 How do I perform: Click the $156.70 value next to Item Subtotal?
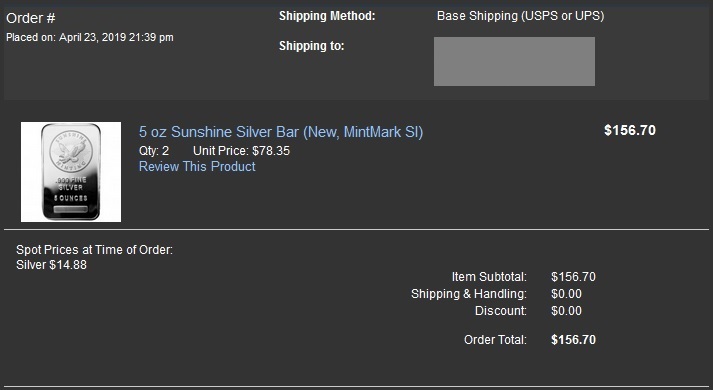pyautogui.click(x=573, y=277)
